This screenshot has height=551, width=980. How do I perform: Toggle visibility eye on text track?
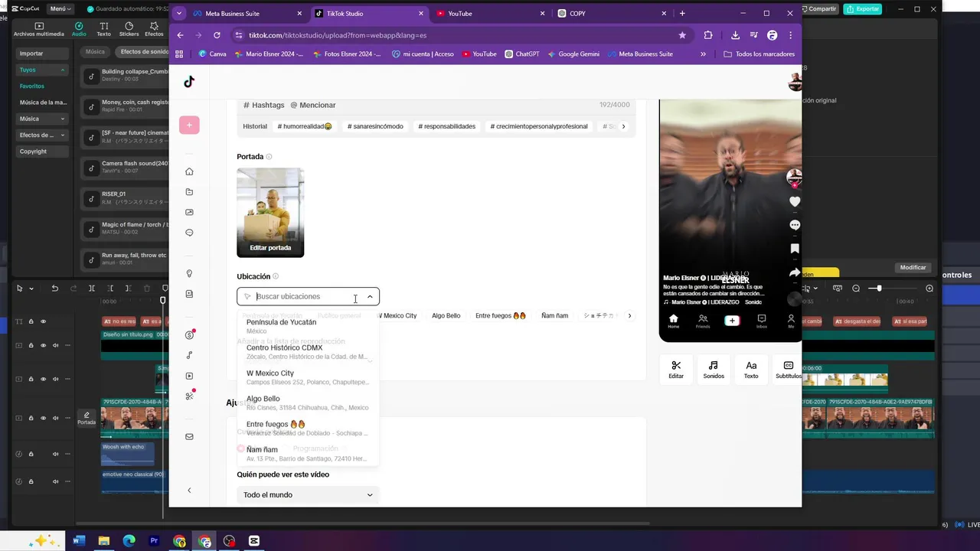pyautogui.click(x=43, y=321)
